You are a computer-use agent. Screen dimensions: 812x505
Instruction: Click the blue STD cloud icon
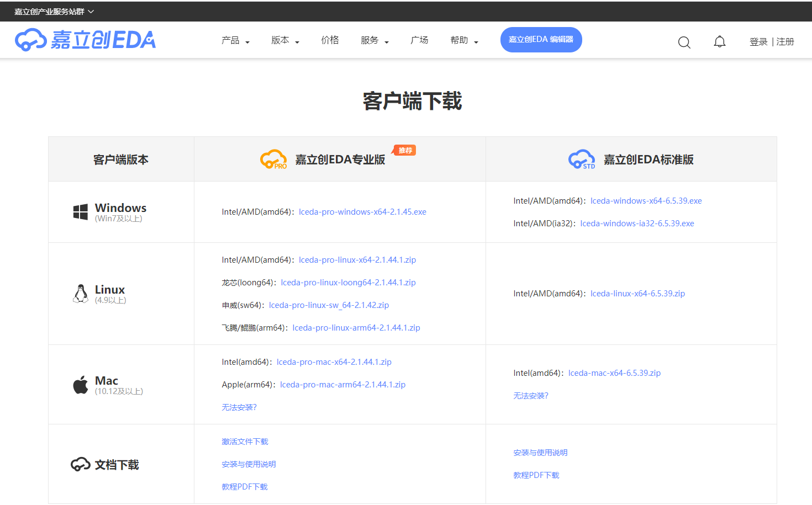582,160
